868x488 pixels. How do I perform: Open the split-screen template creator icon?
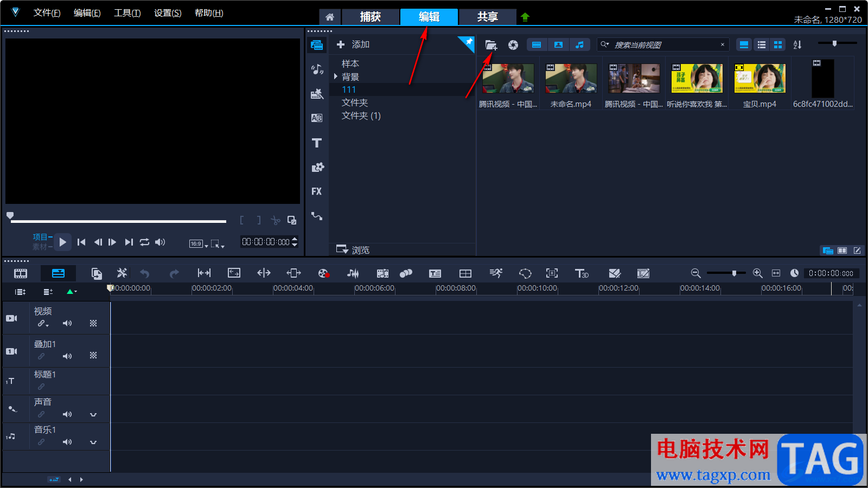tap(465, 273)
